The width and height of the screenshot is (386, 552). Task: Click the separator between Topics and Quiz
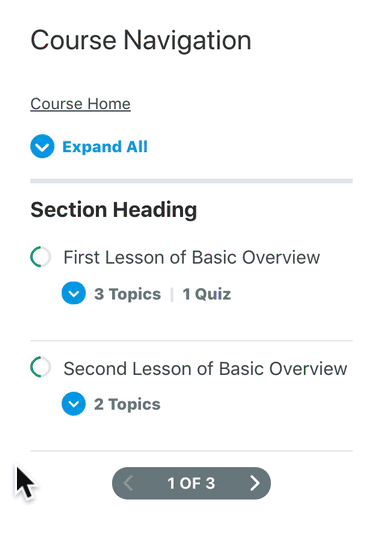[x=172, y=294]
